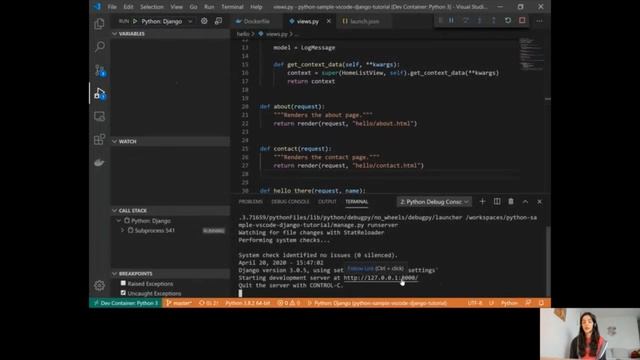
Task: Collapse the Call Stack section
Action: click(114, 210)
